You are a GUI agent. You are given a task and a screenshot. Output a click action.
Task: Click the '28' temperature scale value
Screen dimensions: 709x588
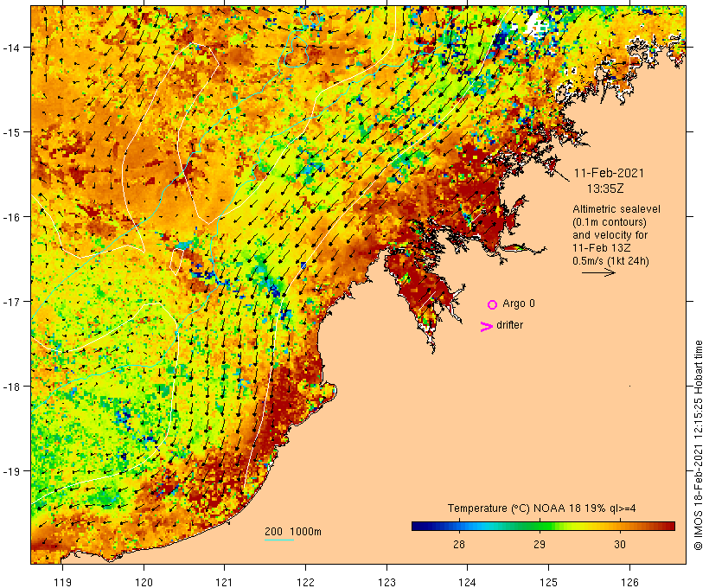click(x=458, y=545)
